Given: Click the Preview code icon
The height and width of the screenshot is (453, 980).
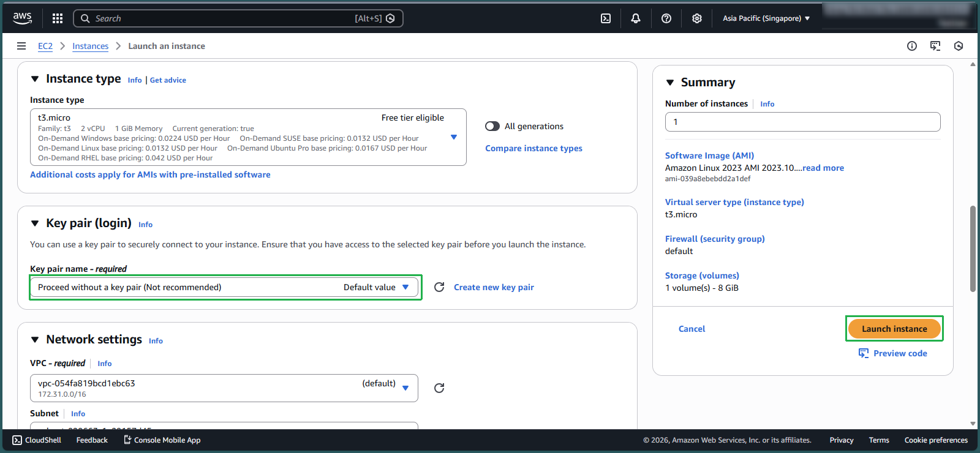Looking at the screenshot, I should [864, 353].
